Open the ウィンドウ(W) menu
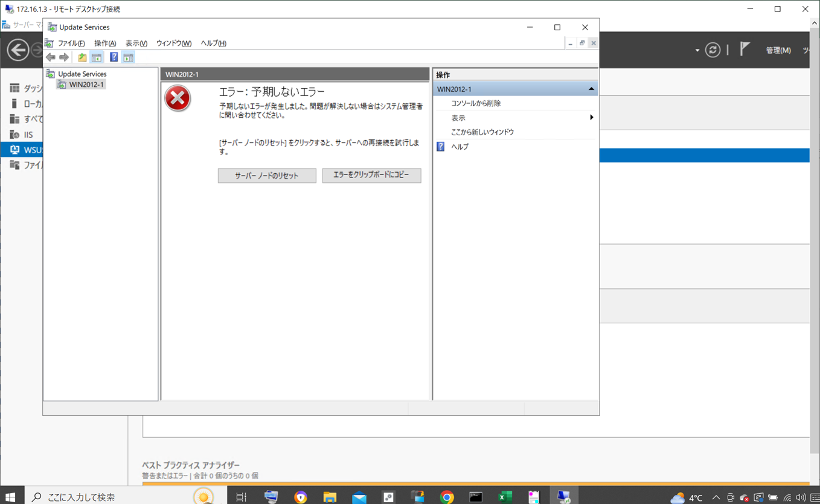820x504 pixels. 173,43
